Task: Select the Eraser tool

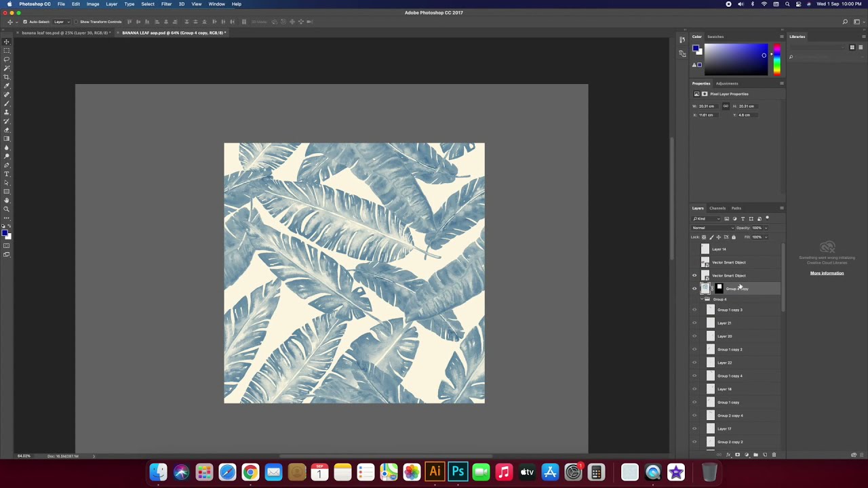Action: pos(7,129)
